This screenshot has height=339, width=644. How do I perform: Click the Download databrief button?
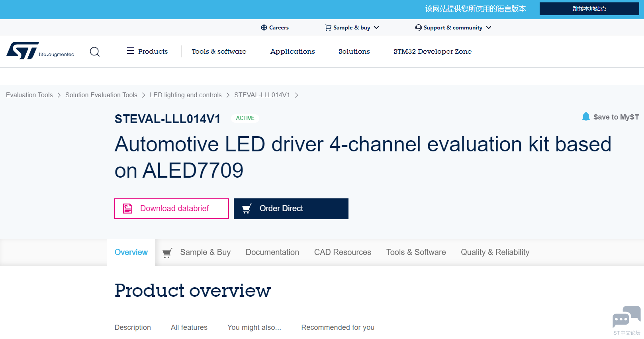coord(172,209)
